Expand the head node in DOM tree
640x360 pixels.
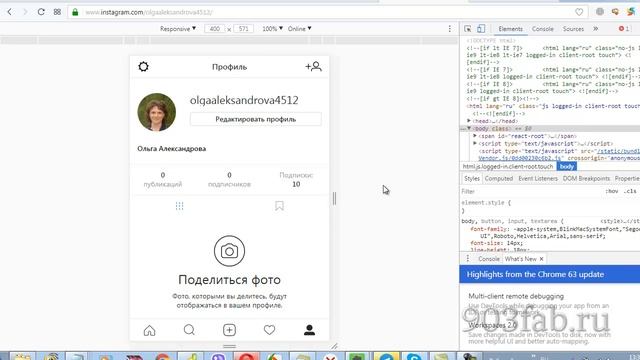pyautogui.click(x=469, y=121)
